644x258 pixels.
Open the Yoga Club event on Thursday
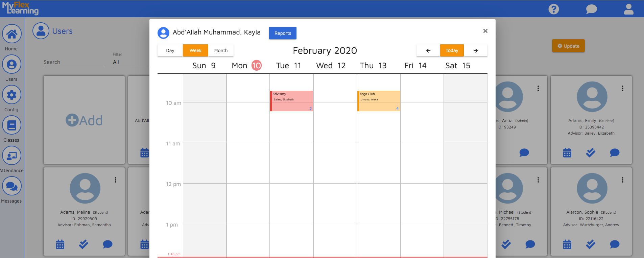click(x=379, y=101)
